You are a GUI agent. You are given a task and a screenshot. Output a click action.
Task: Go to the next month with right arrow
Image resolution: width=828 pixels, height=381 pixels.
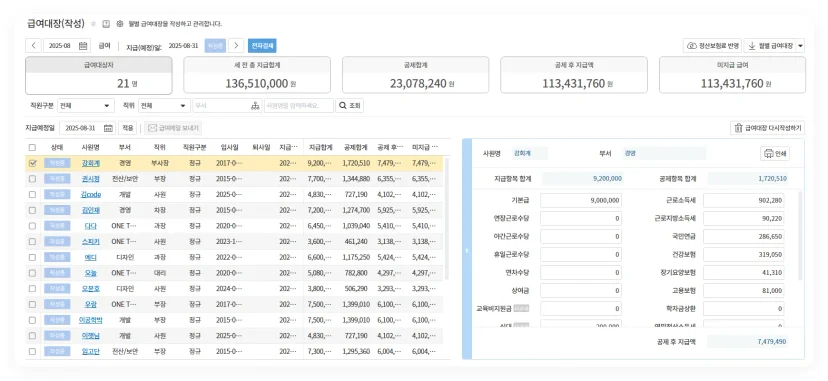pyautogui.click(x=237, y=45)
